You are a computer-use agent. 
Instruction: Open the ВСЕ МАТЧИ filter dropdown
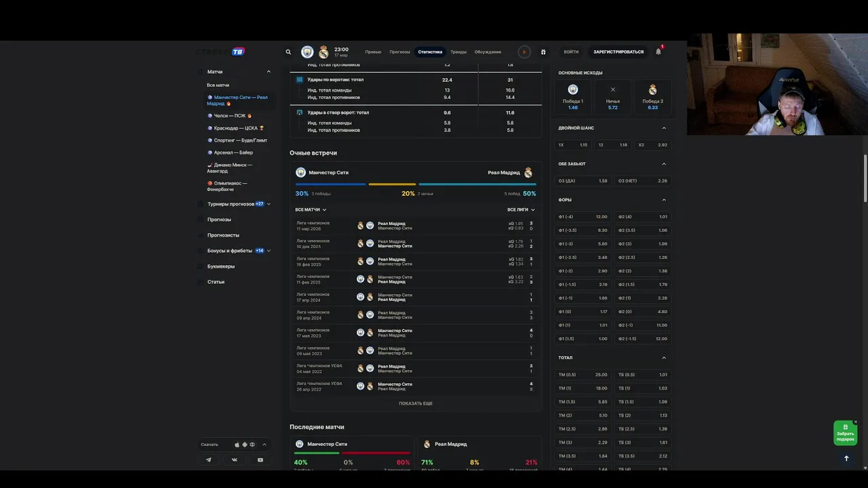pyautogui.click(x=311, y=210)
